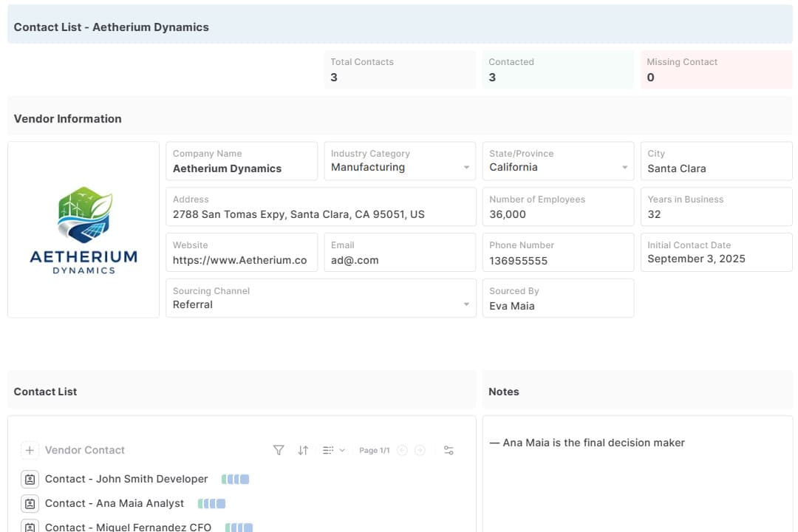Viewport: 798px width, 532px height.
Task: Open Contact - John Smith Developer entry
Action: point(126,479)
